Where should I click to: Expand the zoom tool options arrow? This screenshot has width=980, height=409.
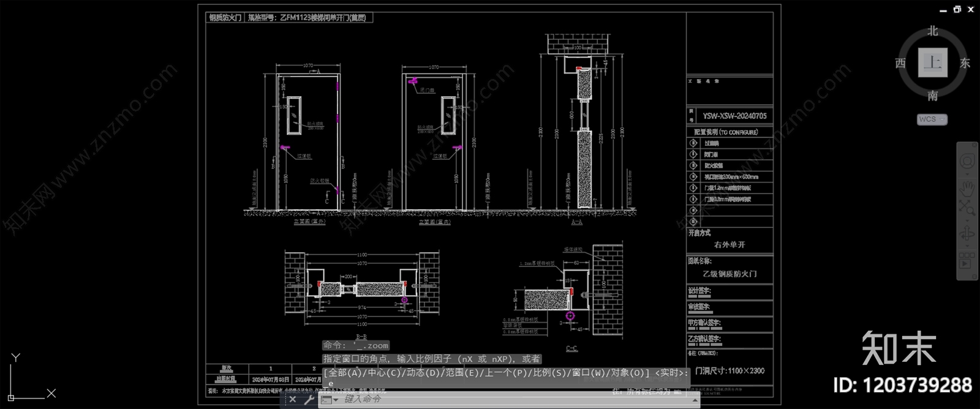point(967,220)
